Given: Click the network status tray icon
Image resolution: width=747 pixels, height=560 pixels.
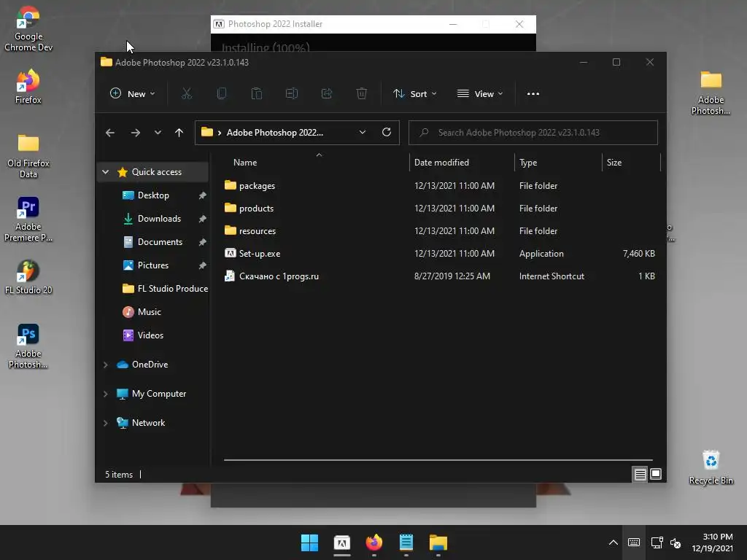Looking at the screenshot, I should point(657,542).
